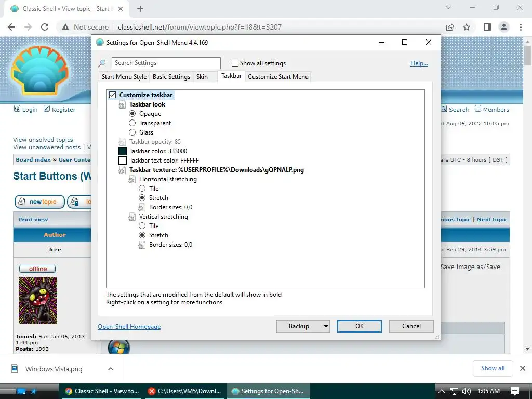Click OK to apply Open-Shell settings
Screen dimensions: 532x399
[x=360, y=326]
